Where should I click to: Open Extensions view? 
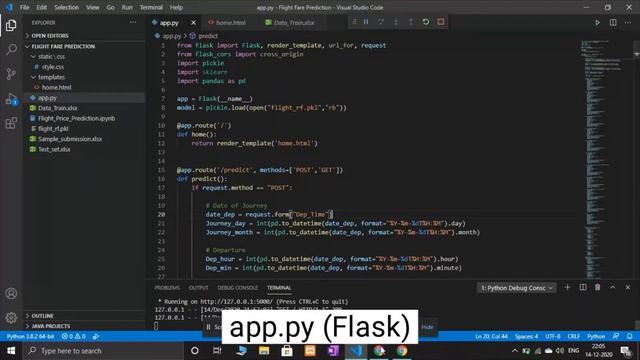click(x=11, y=123)
